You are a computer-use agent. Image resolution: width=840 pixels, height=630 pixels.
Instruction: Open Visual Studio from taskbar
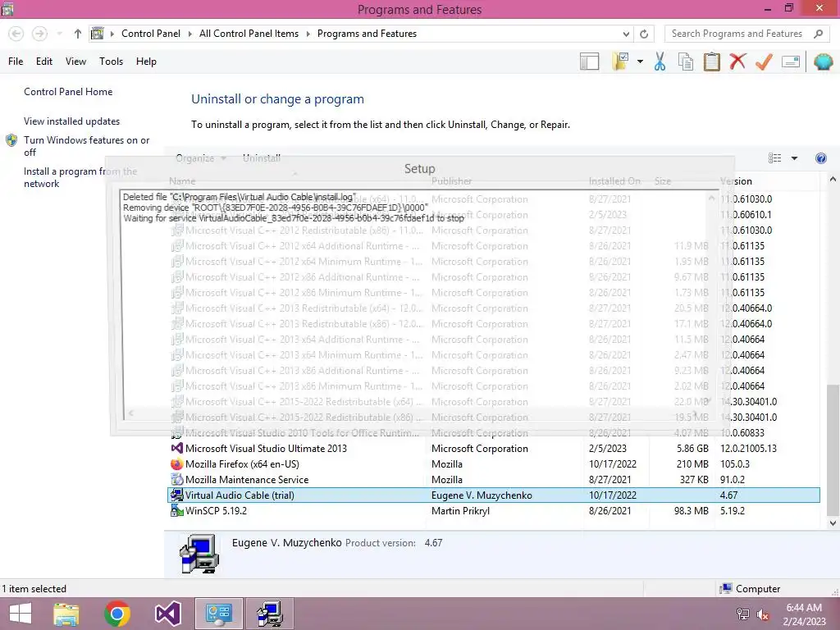tap(167, 614)
